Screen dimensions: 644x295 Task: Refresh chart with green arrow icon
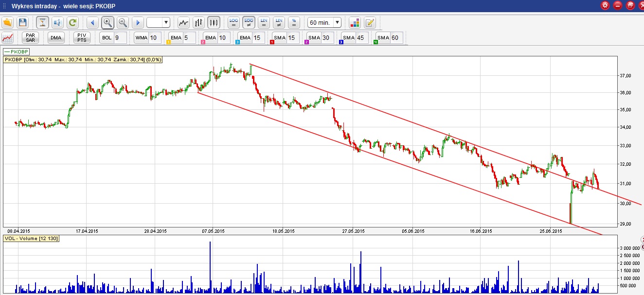pos(72,22)
